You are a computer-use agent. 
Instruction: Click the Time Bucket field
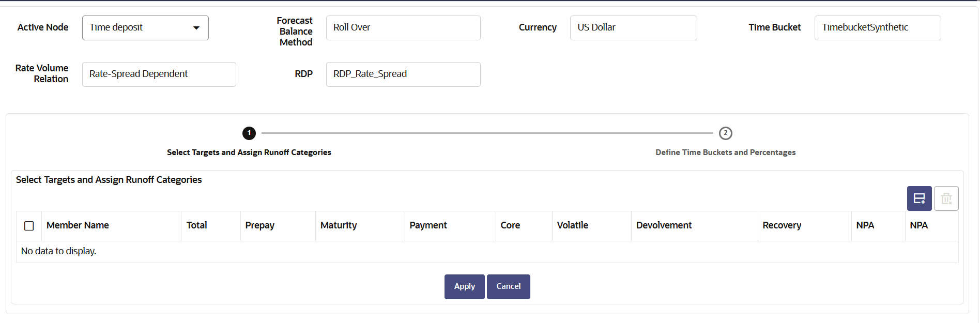pyautogui.click(x=878, y=28)
